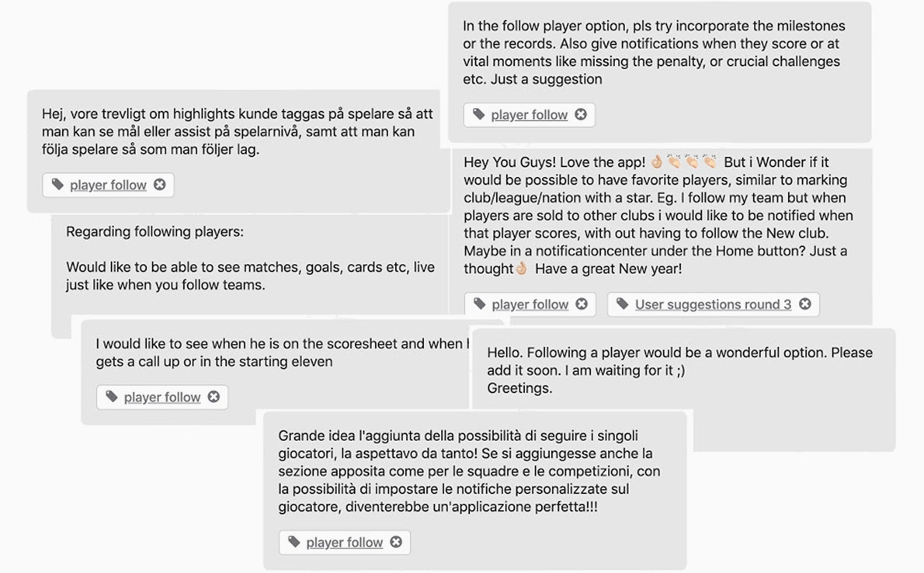Open the User suggestions round 3 link

pyautogui.click(x=713, y=304)
